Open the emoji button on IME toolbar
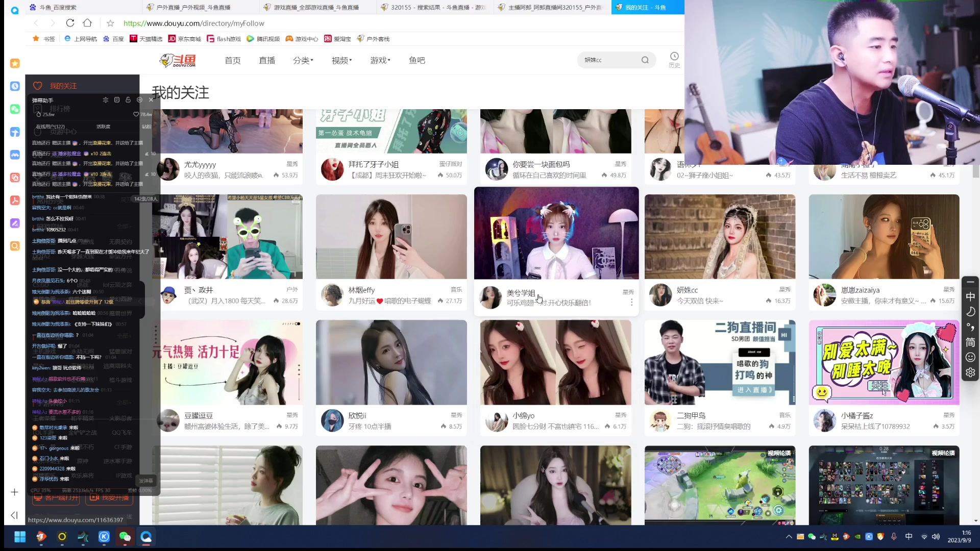The image size is (980, 551). point(970,358)
